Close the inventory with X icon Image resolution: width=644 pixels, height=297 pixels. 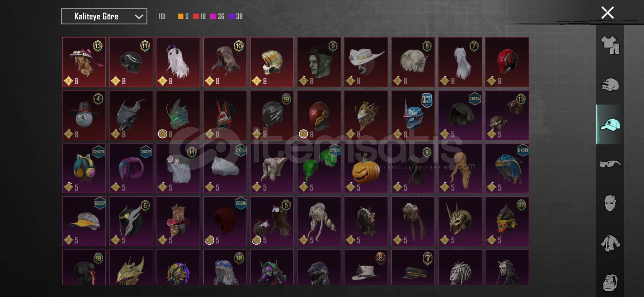607,13
